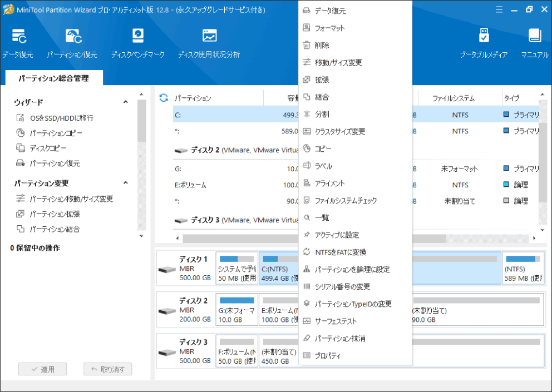Image resolution: width=552 pixels, height=392 pixels.
Task: Choose 一覧 from context menu
Action: 355,217
